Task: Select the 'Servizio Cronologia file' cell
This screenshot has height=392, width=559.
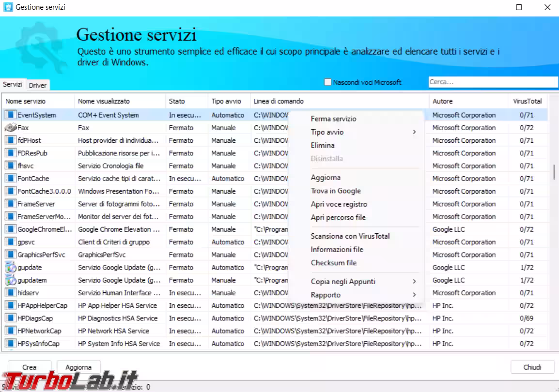Action: pyautogui.click(x=120, y=166)
